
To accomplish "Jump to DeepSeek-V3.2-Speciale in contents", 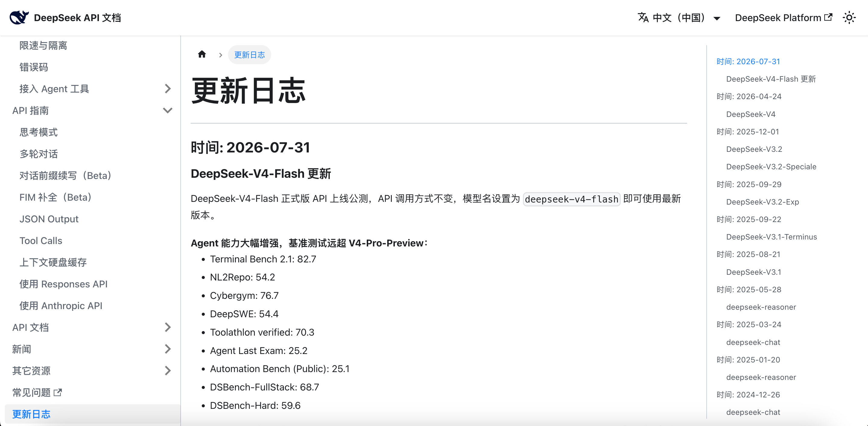I will [x=771, y=167].
